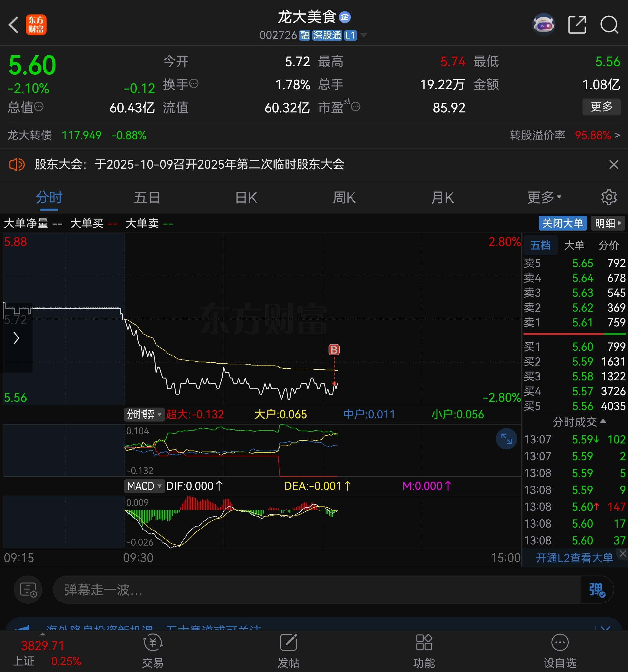Tap the trade row with volume 147
The height and width of the screenshot is (672, 628).
[x=575, y=507]
